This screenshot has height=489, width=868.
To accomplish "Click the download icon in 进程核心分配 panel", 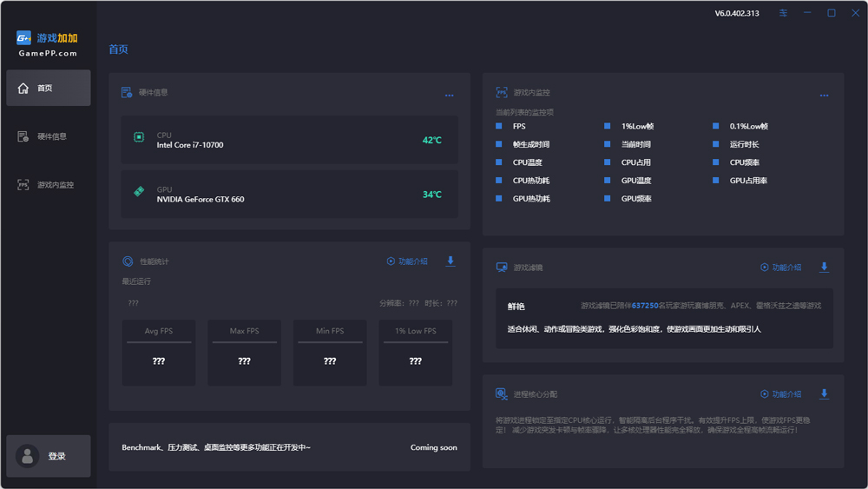I will pos(824,393).
